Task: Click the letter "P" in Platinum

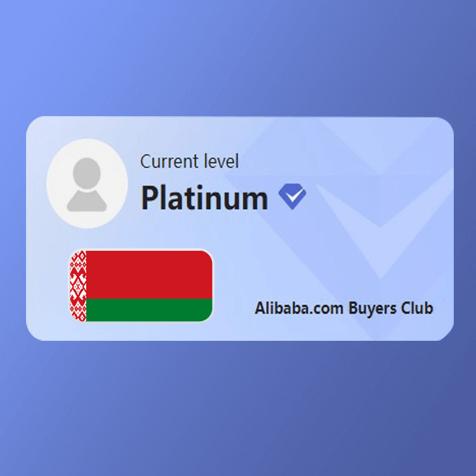Action: (149, 197)
